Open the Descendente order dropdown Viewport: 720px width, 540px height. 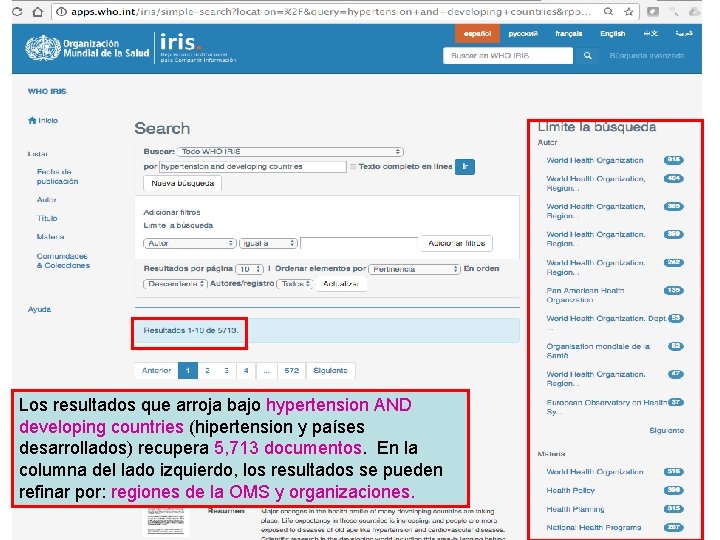point(175,284)
